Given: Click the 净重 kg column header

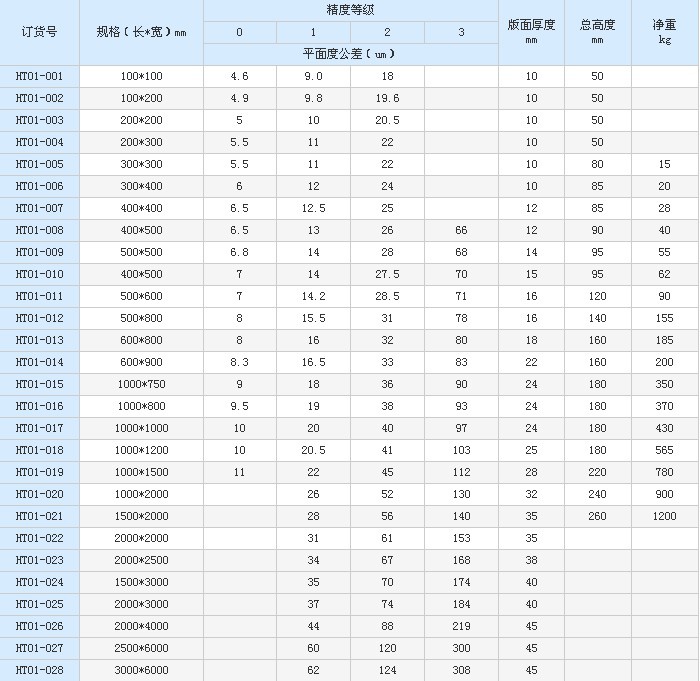Looking at the screenshot, I should (x=665, y=32).
